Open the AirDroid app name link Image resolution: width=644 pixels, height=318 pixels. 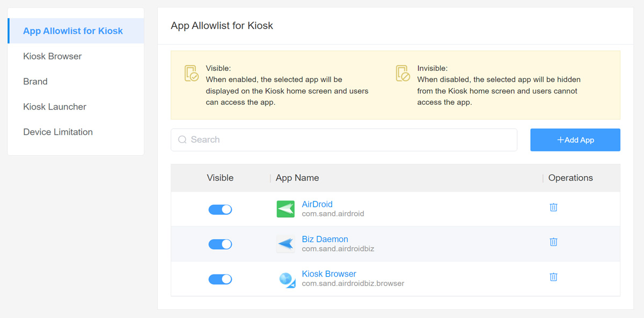[317, 204]
